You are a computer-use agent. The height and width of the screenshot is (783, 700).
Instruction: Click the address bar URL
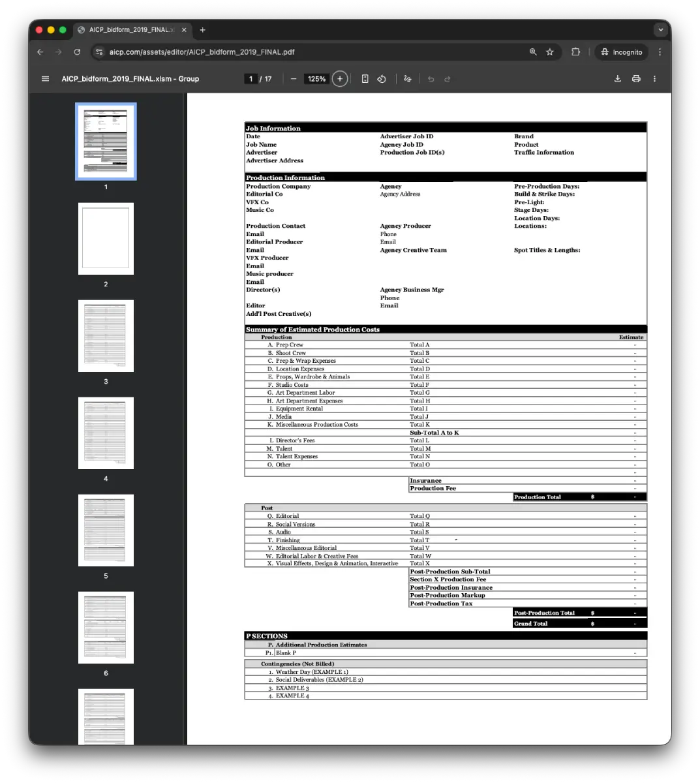[x=202, y=52]
